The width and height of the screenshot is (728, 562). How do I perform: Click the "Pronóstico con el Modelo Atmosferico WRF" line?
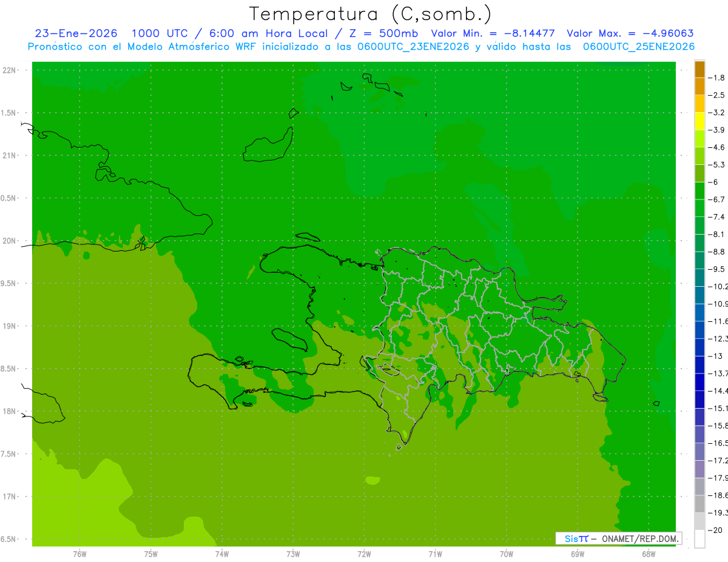(x=361, y=47)
